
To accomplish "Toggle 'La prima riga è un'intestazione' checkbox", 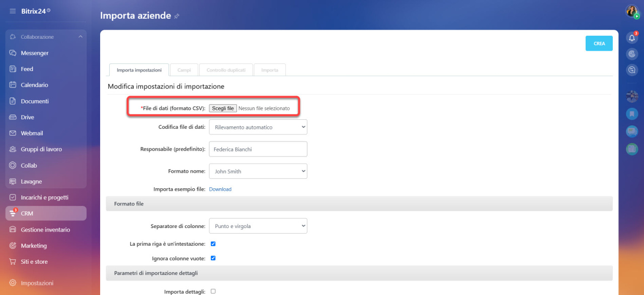I will [213, 244].
